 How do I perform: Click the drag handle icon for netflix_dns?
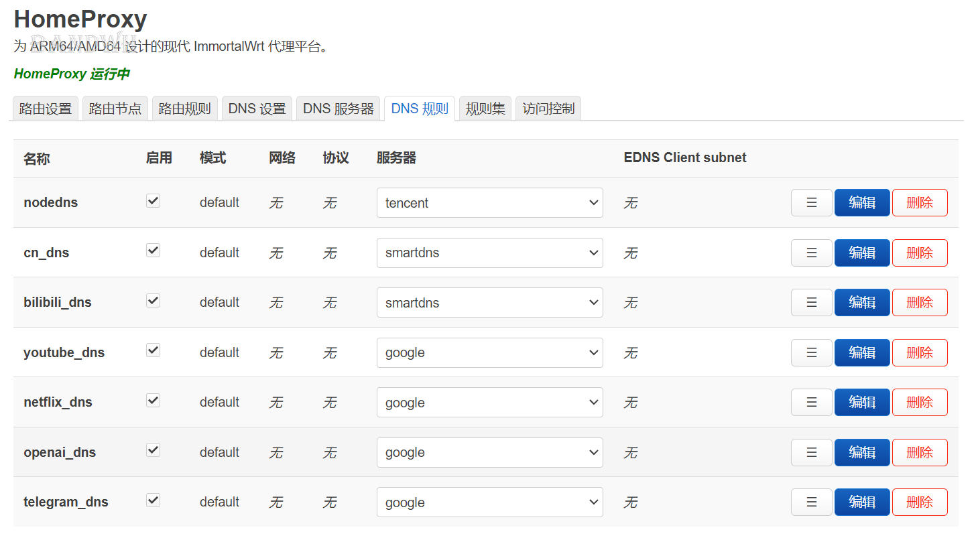point(811,402)
